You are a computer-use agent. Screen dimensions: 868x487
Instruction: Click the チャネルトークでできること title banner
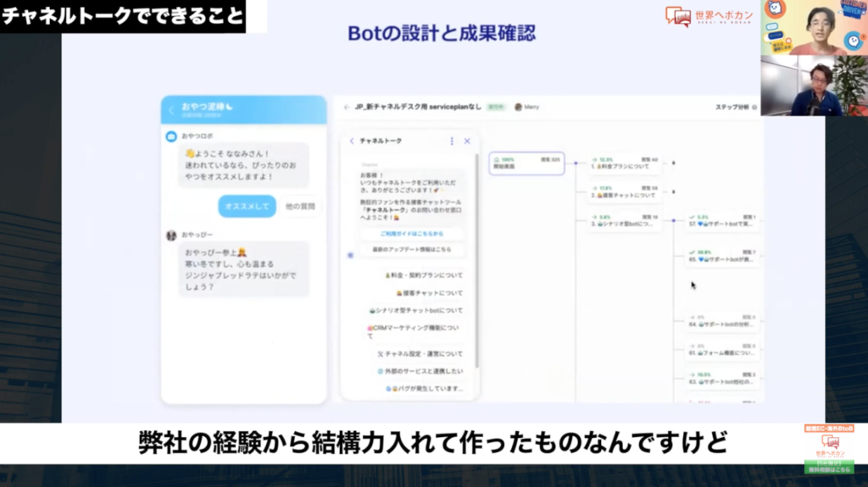point(123,16)
